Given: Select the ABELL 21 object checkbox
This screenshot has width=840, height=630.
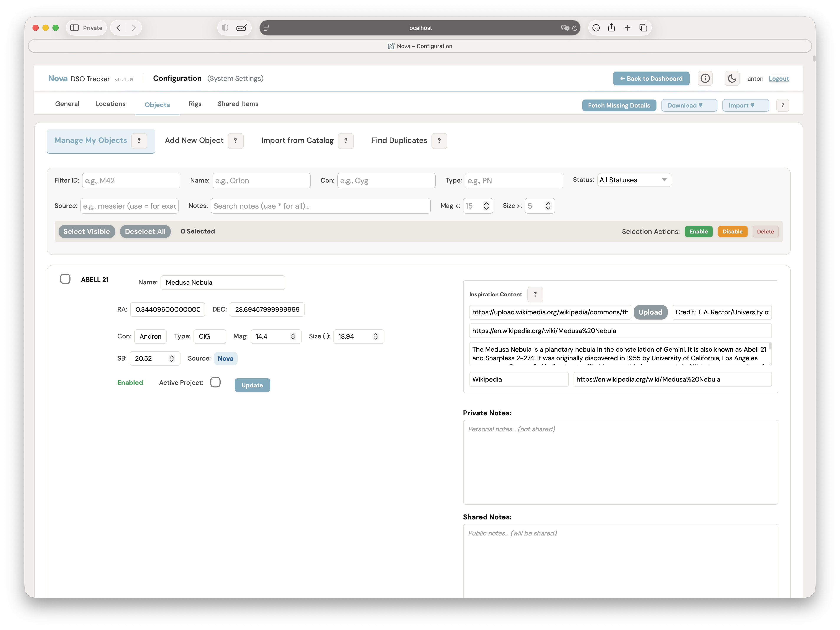Looking at the screenshot, I should 65,279.
